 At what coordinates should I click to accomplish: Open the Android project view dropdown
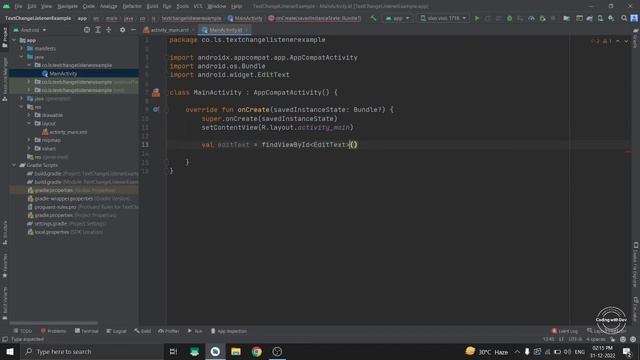pos(30,30)
